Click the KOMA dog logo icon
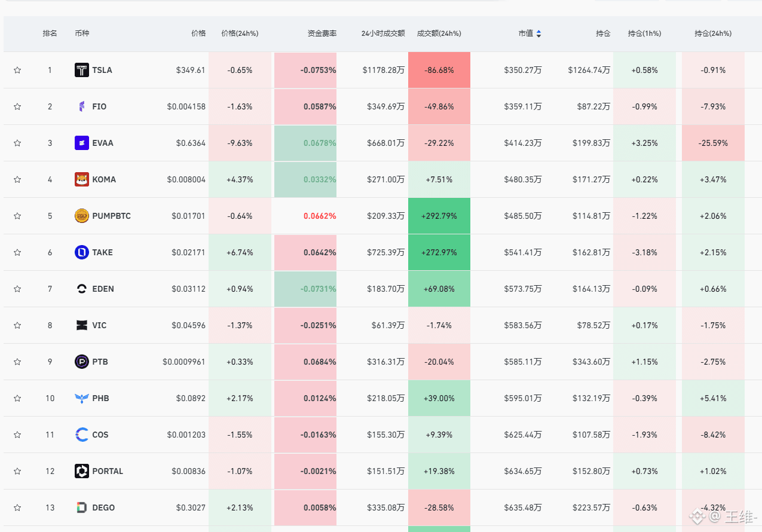The width and height of the screenshot is (762, 532). tap(82, 179)
